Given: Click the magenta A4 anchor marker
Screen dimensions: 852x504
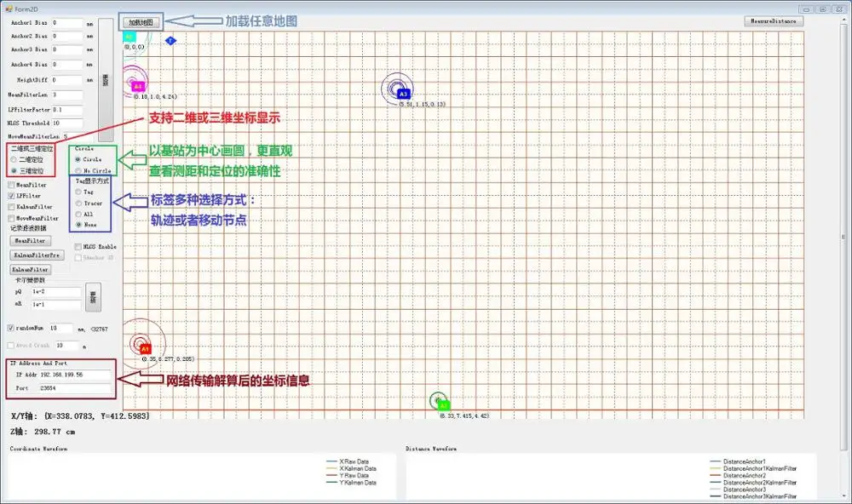Looking at the screenshot, I should 138,86.
